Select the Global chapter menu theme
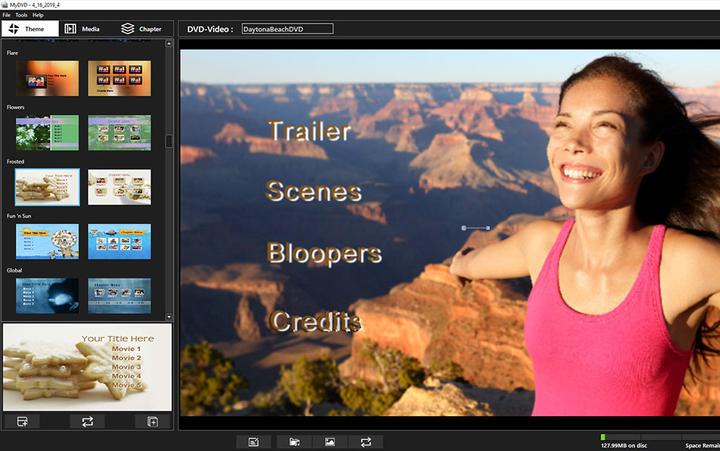The height and width of the screenshot is (451, 720). click(x=119, y=296)
